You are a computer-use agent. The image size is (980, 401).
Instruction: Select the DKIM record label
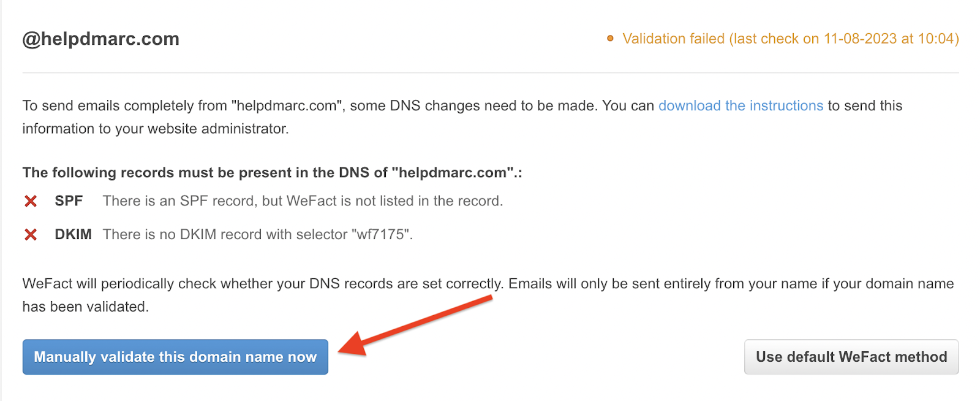73,234
